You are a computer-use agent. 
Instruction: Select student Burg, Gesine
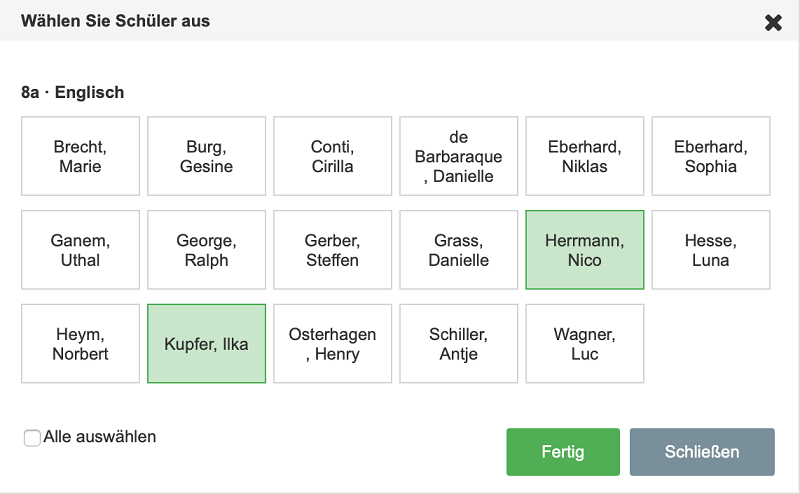[x=206, y=156]
